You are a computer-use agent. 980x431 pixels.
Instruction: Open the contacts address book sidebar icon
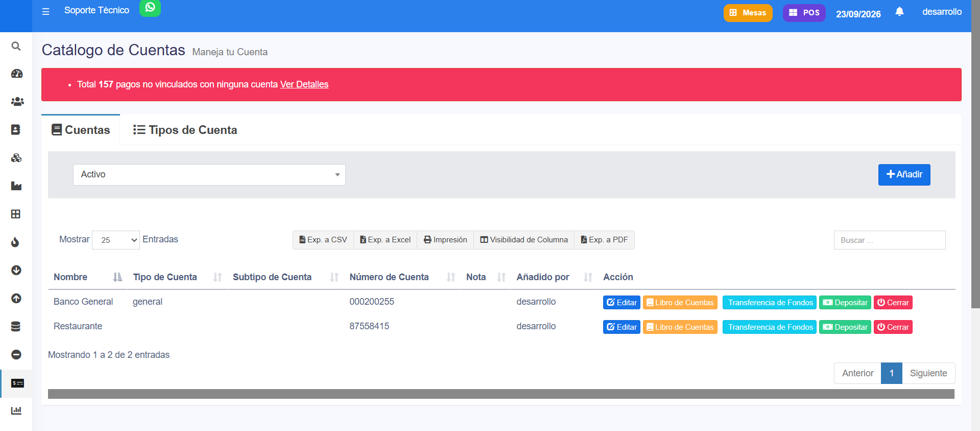[x=16, y=130]
